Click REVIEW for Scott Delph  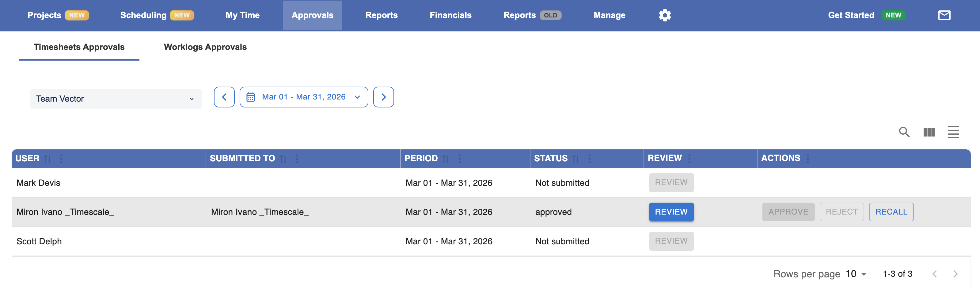click(x=671, y=241)
